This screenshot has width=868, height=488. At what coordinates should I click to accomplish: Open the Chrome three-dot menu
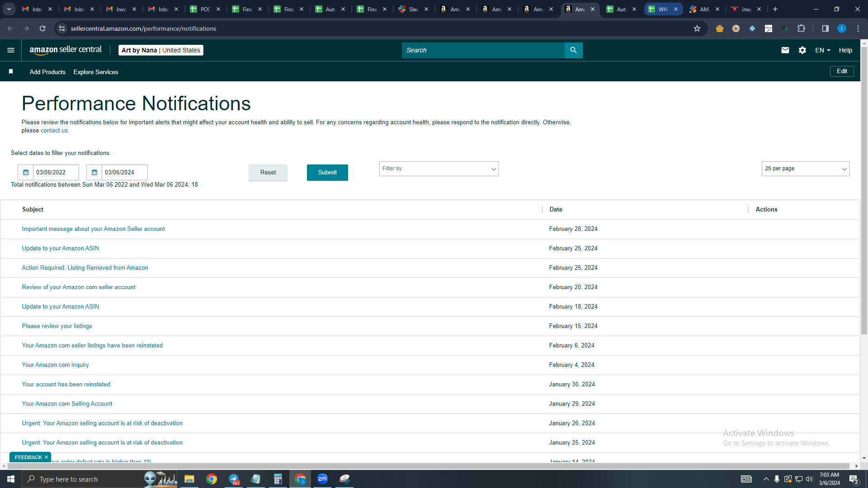[858, 28]
